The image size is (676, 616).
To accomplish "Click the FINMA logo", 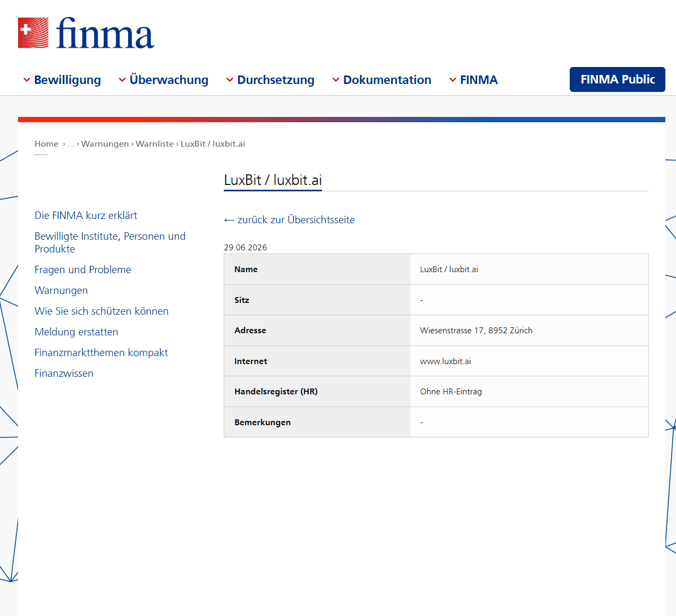I will 86,33.
